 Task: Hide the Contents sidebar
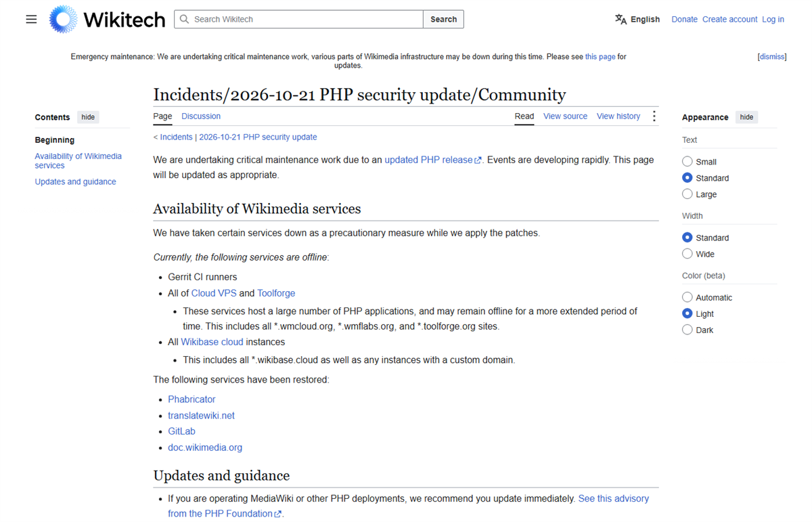[88, 117]
